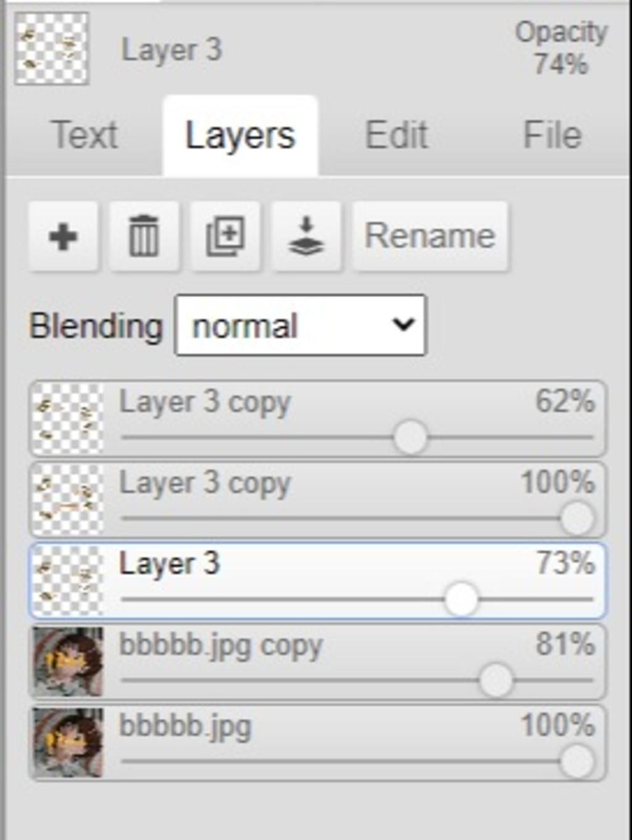Switch to the Text tab

tap(85, 135)
